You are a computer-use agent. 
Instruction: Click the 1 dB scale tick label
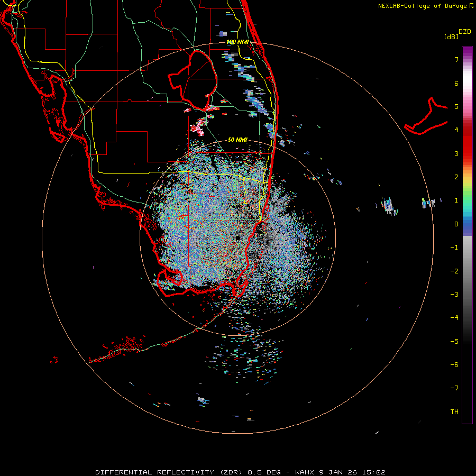(x=456, y=200)
